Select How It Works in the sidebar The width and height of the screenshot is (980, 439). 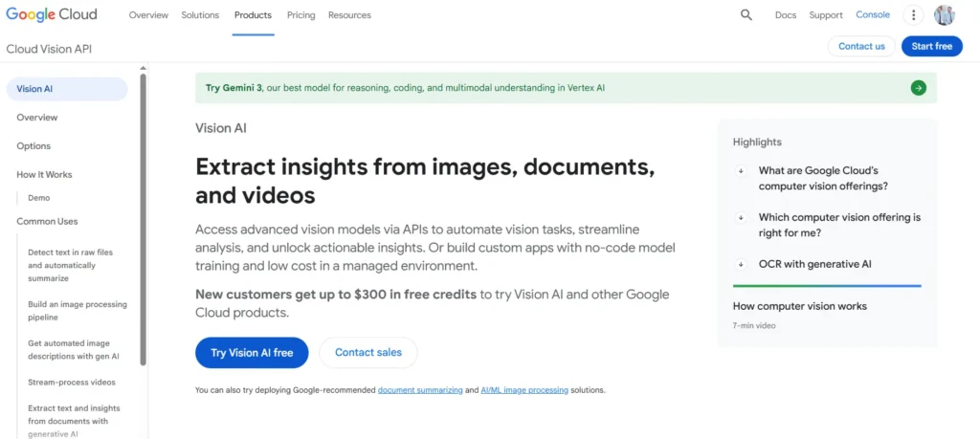44,175
